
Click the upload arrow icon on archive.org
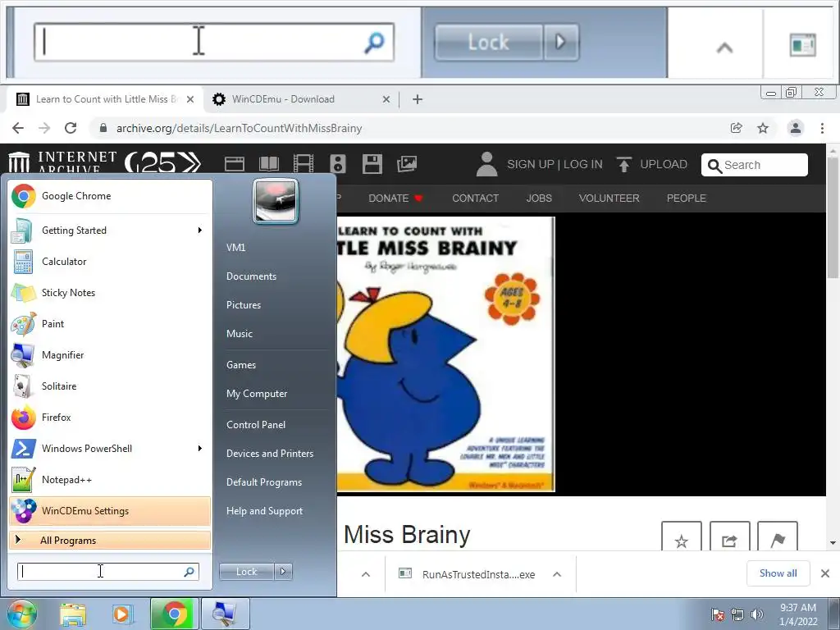click(x=623, y=164)
